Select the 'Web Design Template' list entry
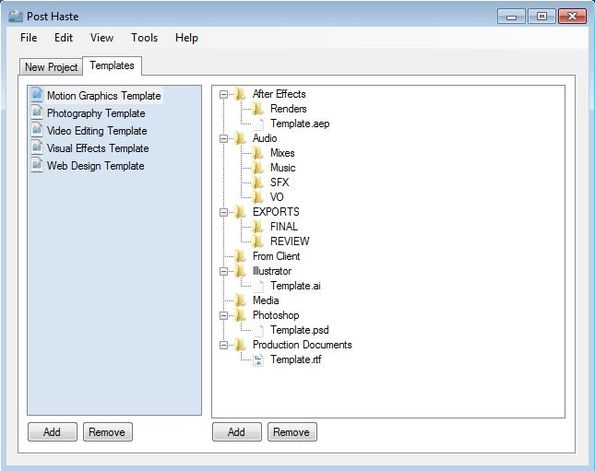Viewport: 595px width, 471px height. pyautogui.click(x=96, y=165)
